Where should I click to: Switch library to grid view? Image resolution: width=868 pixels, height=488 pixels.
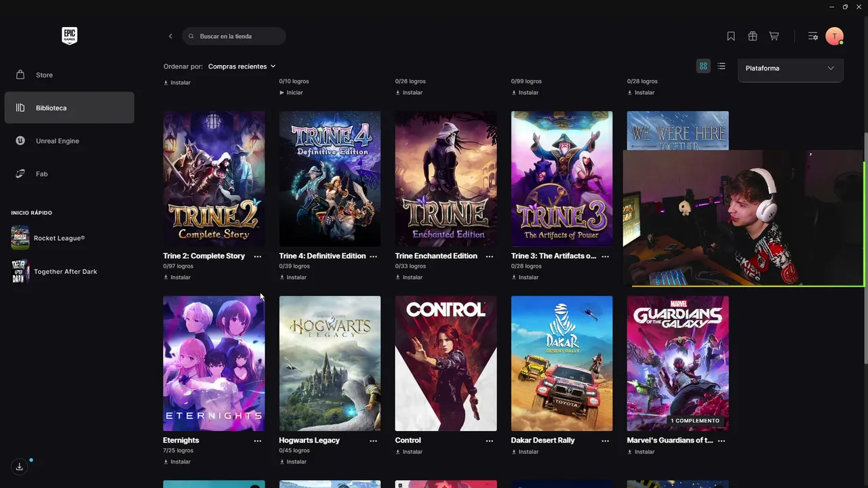pos(703,66)
